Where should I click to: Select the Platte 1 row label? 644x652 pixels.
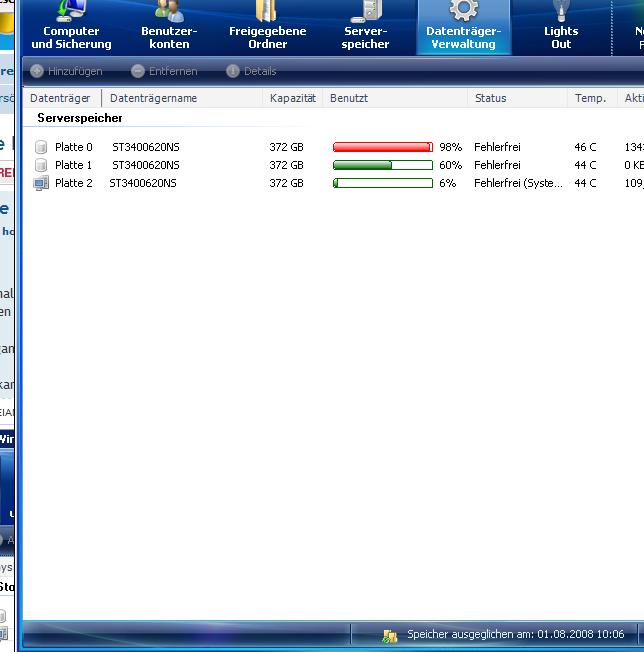point(73,165)
